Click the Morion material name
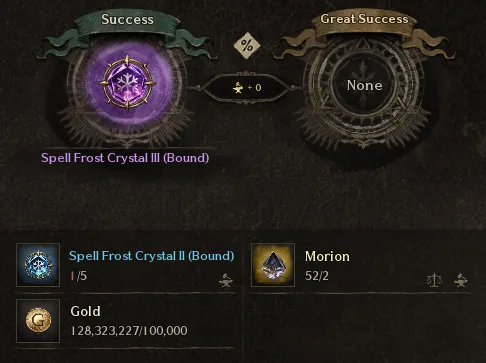Screen dimensions: 486x363 pos(327,256)
